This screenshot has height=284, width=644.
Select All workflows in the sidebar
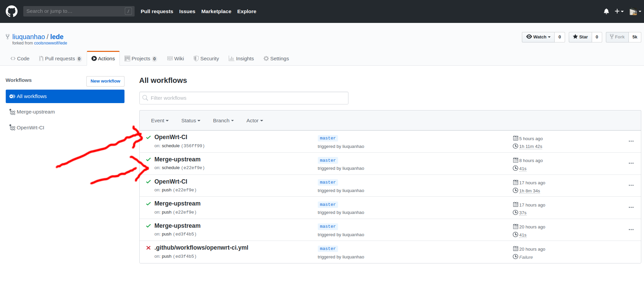[x=65, y=96]
